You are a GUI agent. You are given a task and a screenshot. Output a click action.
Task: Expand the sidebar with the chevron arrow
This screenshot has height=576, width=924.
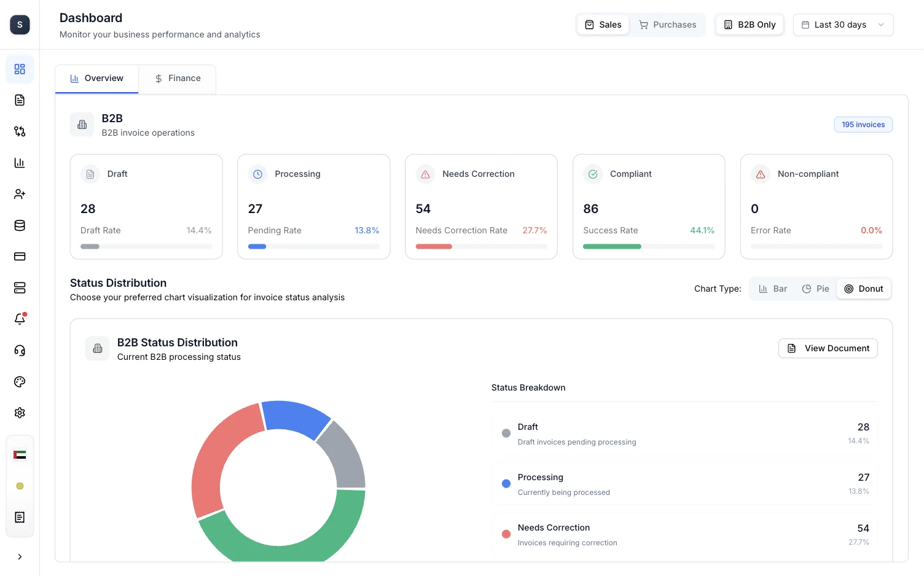point(20,557)
